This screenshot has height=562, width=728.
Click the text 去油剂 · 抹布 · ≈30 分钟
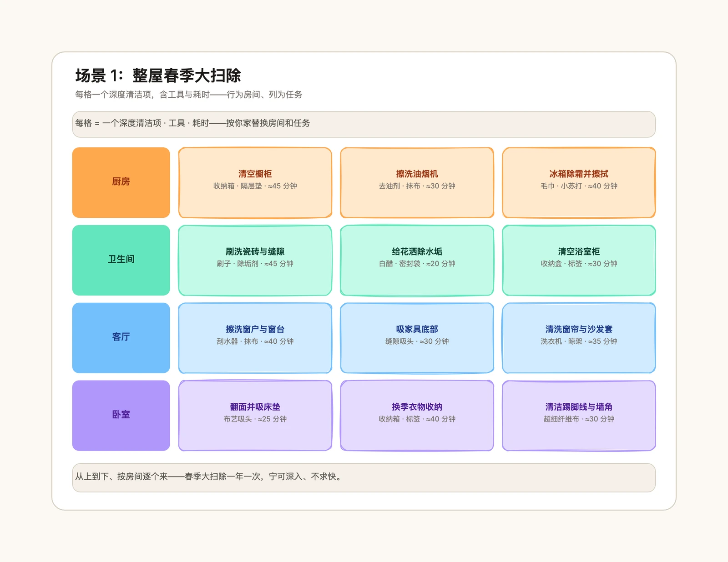pos(417,186)
